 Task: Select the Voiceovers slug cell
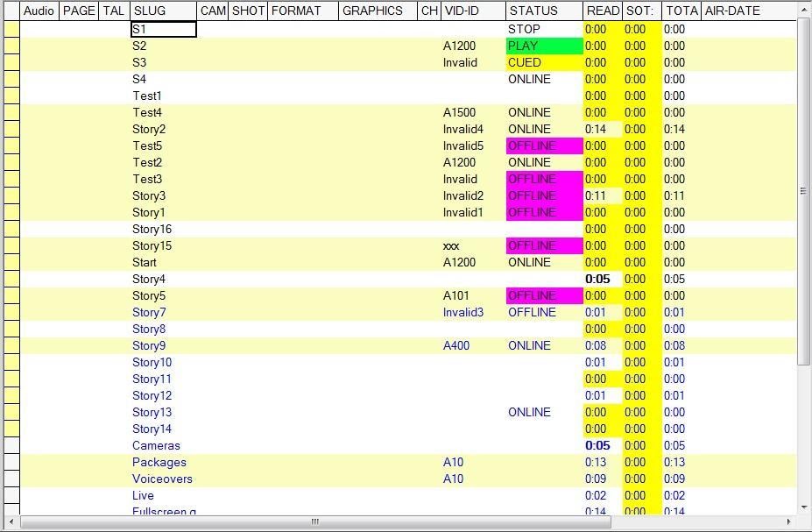point(162,479)
